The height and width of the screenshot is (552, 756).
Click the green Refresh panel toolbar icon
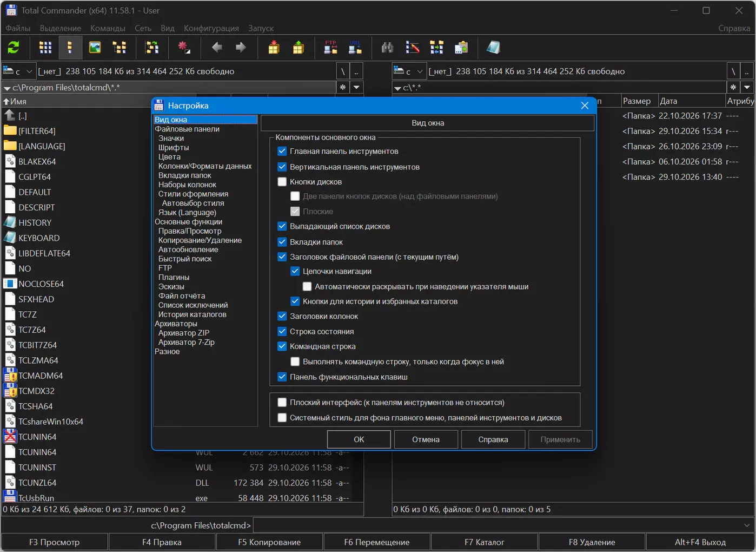pyautogui.click(x=14, y=48)
